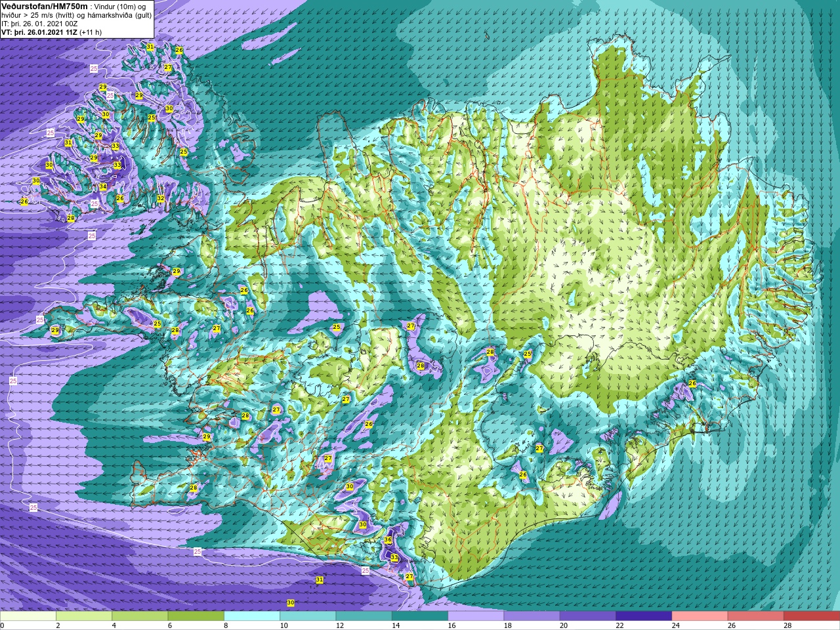This screenshot has width=840, height=630.
Task: Click legend scale number '22'
Action: coord(619,625)
